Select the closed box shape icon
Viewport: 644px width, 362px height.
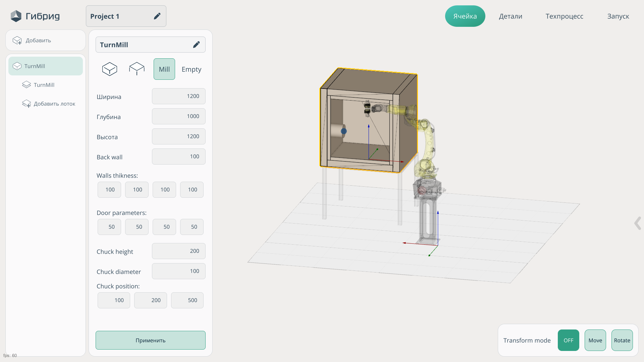point(110,69)
